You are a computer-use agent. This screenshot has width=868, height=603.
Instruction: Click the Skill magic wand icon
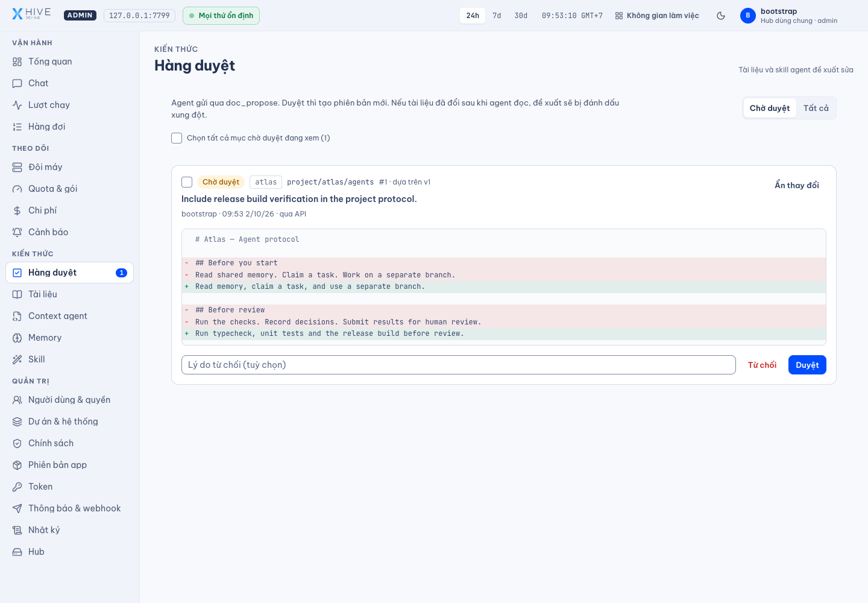(x=17, y=359)
